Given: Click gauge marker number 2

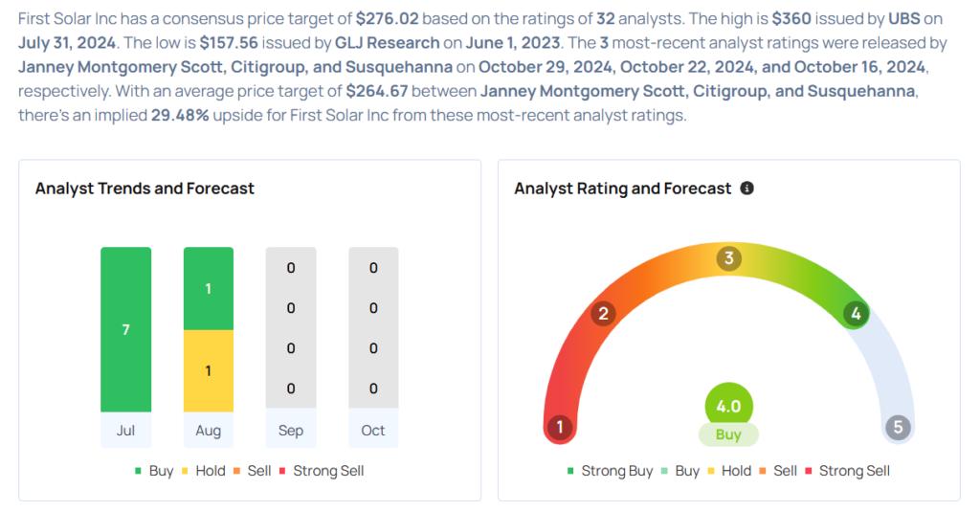Looking at the screenshot, I should 603,313.
